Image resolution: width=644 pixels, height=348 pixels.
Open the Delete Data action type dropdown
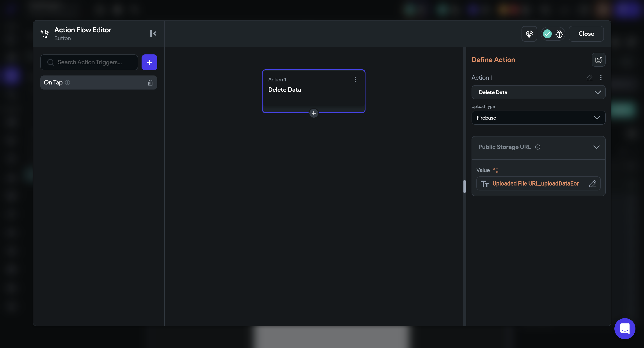tap(538, 92)
